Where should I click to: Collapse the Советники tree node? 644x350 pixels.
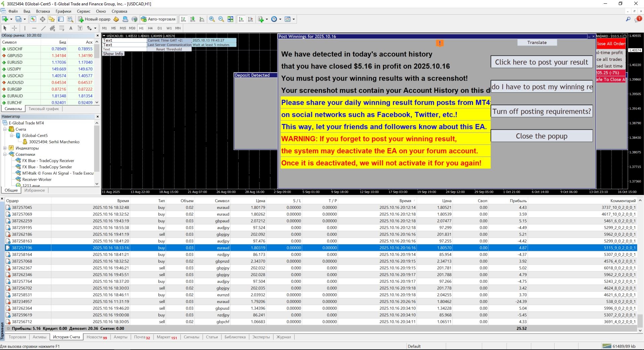point(5,155)
